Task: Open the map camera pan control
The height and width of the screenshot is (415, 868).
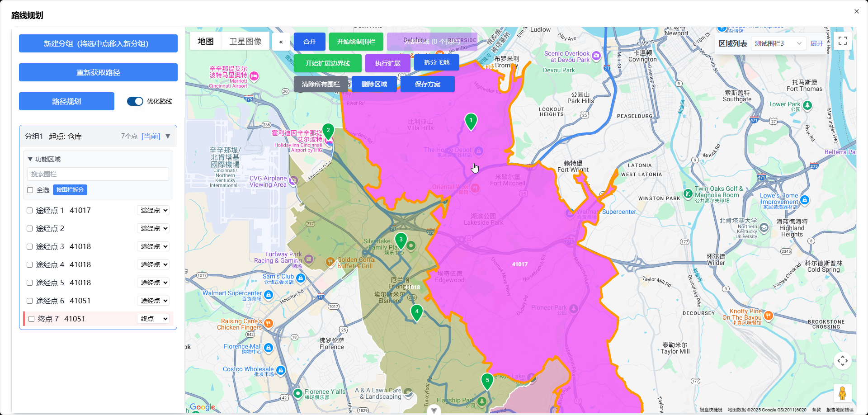Action: coord(842,361)
